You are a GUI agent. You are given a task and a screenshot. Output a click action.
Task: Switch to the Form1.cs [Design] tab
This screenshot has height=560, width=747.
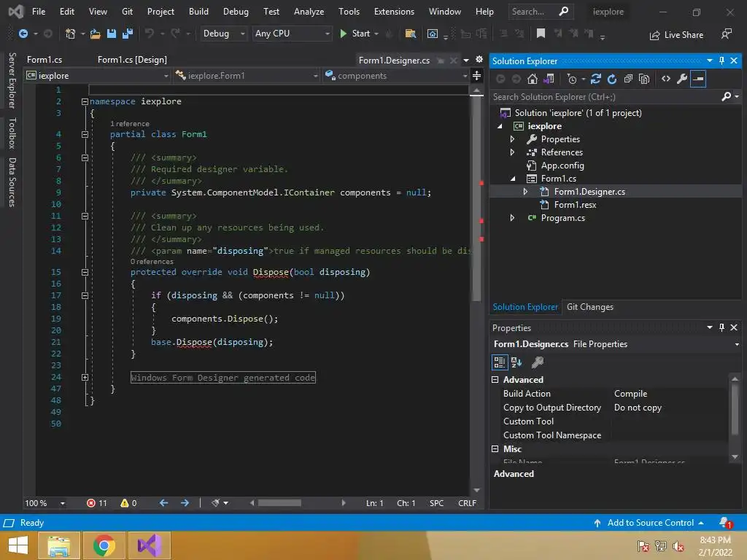tap(132, 60)
